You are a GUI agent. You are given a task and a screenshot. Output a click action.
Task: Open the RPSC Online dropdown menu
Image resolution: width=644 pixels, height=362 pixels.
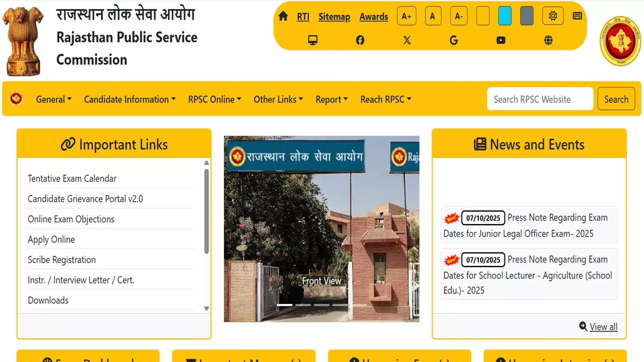[x=215, y=99]
